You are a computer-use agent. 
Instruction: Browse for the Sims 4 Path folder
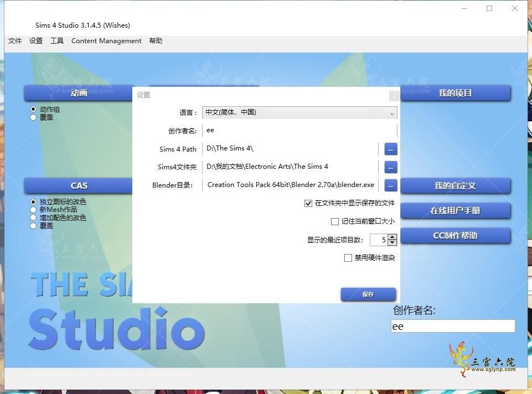pos(390,149)
